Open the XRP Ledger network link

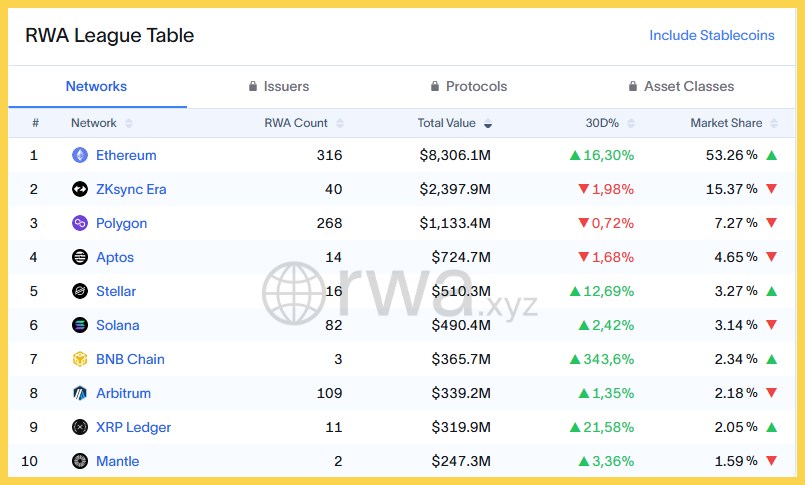(x=133, y=427)
